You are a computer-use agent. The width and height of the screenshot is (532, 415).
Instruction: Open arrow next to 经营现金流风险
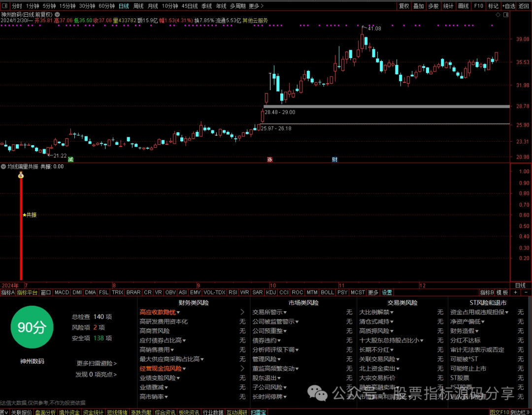(242, 368)
